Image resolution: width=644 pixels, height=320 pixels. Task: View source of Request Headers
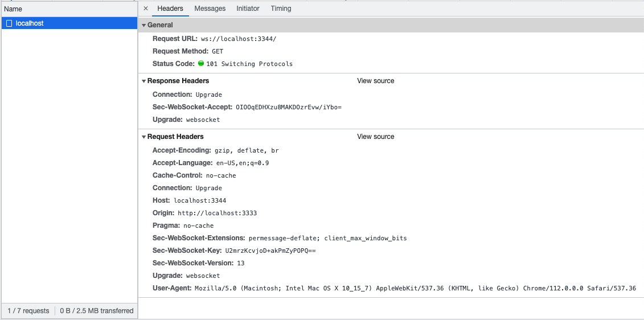(375, 137)
